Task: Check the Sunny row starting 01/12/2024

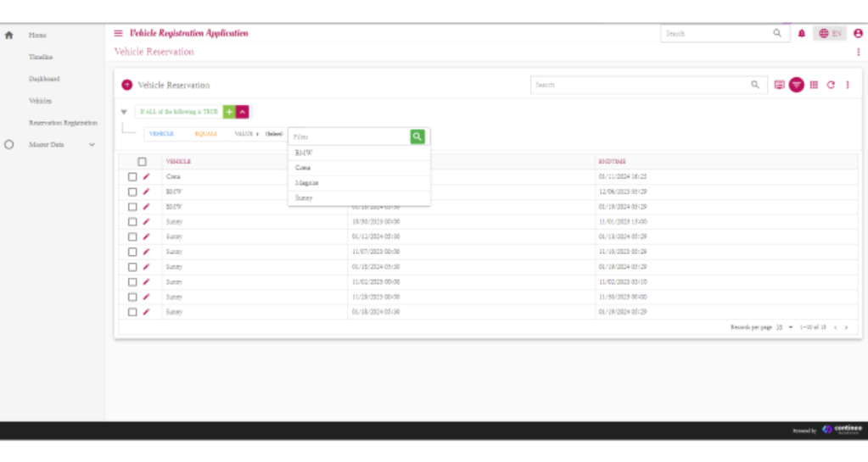Action: tap(132, 237)
